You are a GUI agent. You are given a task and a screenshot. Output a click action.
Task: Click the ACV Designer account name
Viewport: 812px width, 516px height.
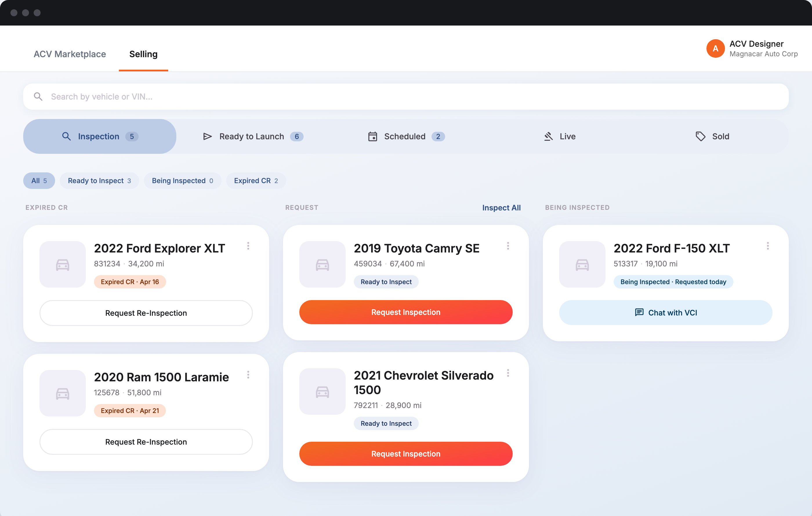[756, 44]
